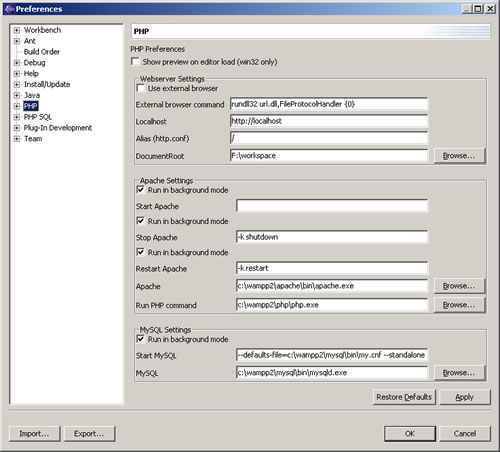Click the Restart Apache argument field
This screenshot has width=500, height=452.
click(x=332, y=268)
